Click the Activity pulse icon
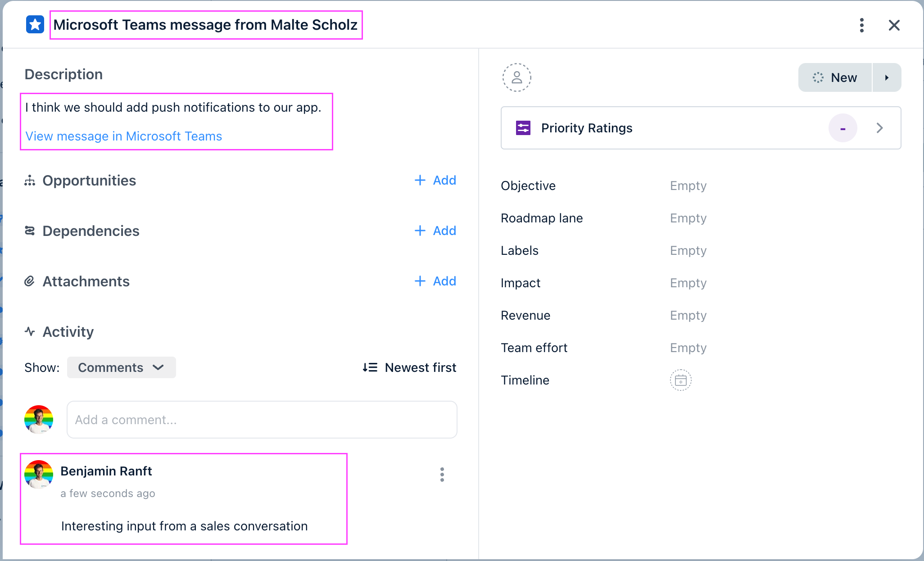The height and width of the screenshot is (561, 924). (x=30, y=332)
